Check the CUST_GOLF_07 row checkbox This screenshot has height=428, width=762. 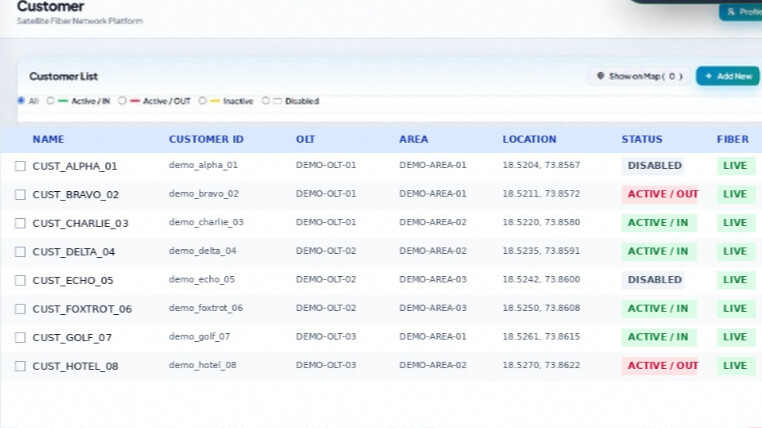click(x=20, y=338)
